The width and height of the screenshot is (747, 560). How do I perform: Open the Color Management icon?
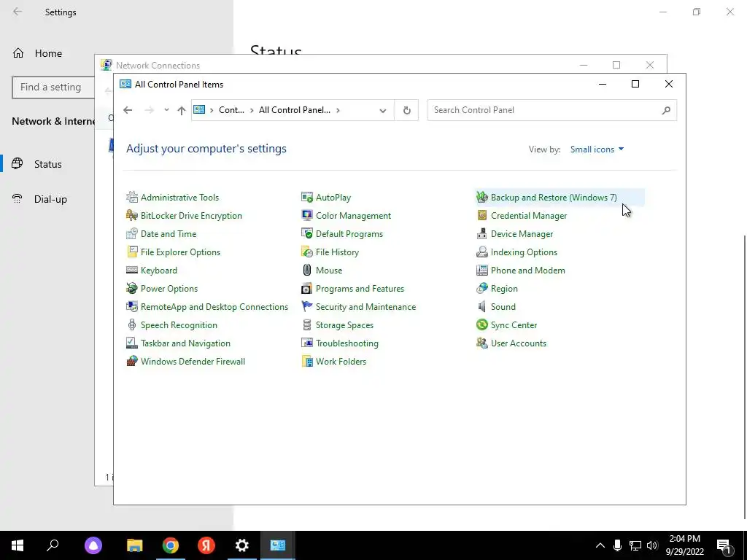(307, 215)
